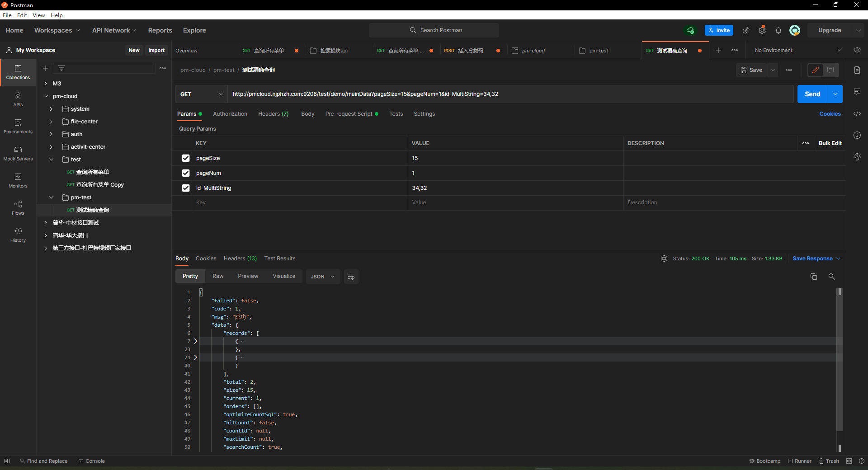Open the APIs sidebar panel

18,99
